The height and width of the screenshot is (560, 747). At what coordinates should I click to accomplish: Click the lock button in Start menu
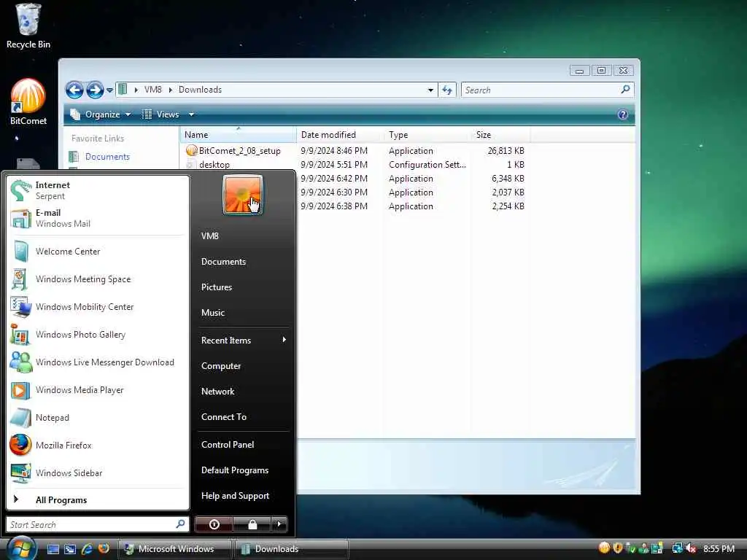click(252, 524)
